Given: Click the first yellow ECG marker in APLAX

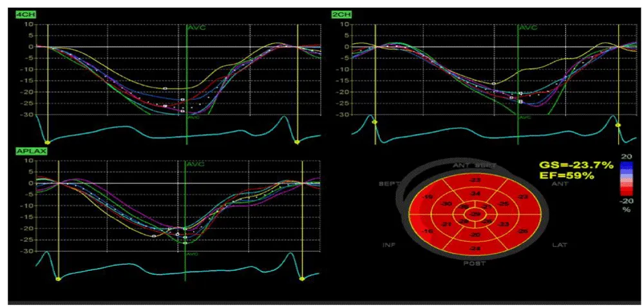Looking at the screenshot, I should pyautogui.click(x=58, y=279).
